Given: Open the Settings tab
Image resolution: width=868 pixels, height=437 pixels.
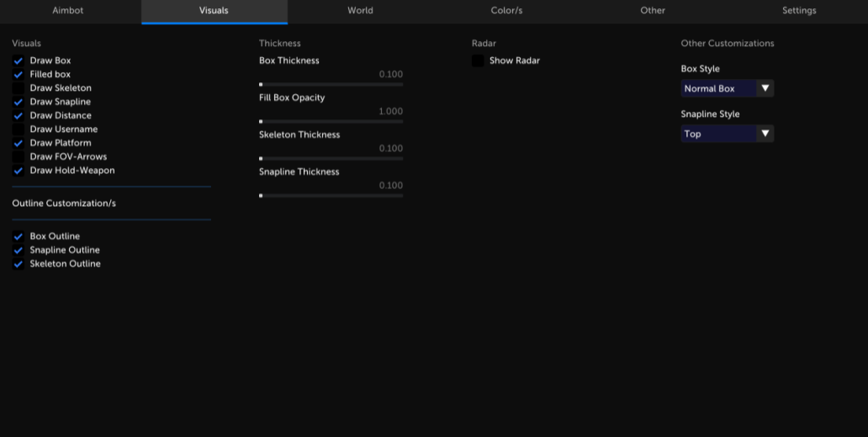Looking at the screenshot, I should 799,11.
